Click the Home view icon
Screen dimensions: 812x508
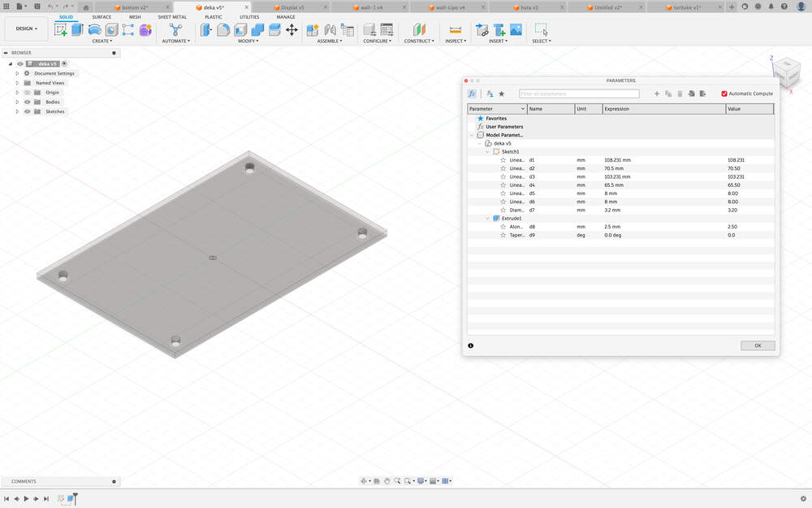click(x=86, y=7)
